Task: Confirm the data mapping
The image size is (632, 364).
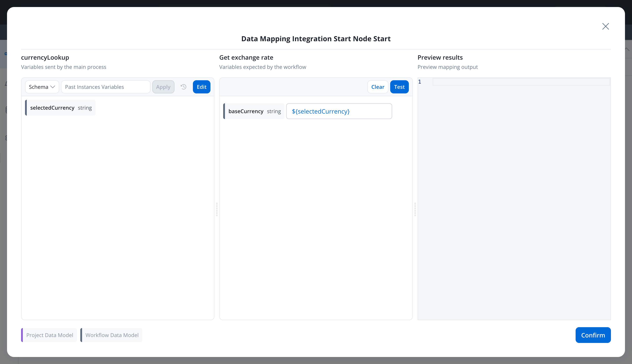Action: pos(593,335)
